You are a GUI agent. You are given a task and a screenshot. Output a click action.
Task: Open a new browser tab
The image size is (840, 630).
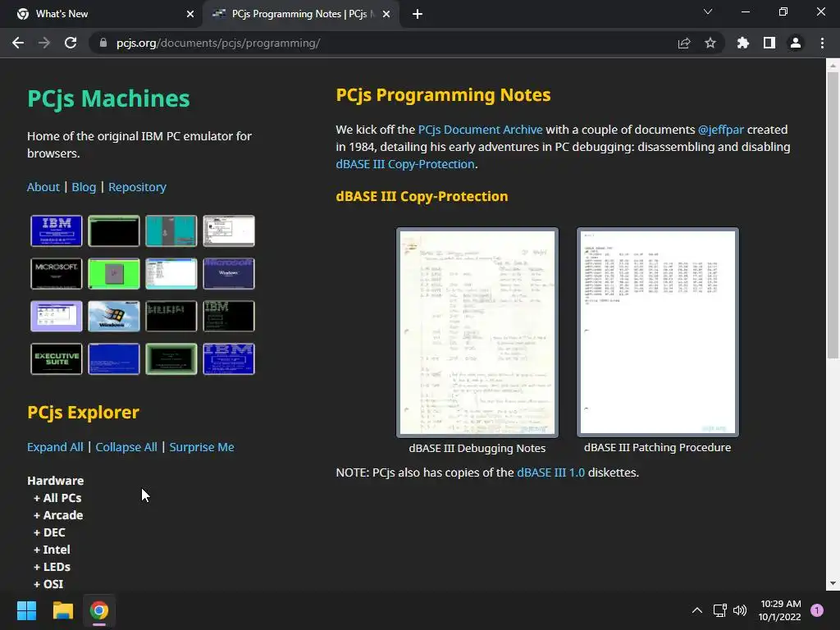point(418,14)
